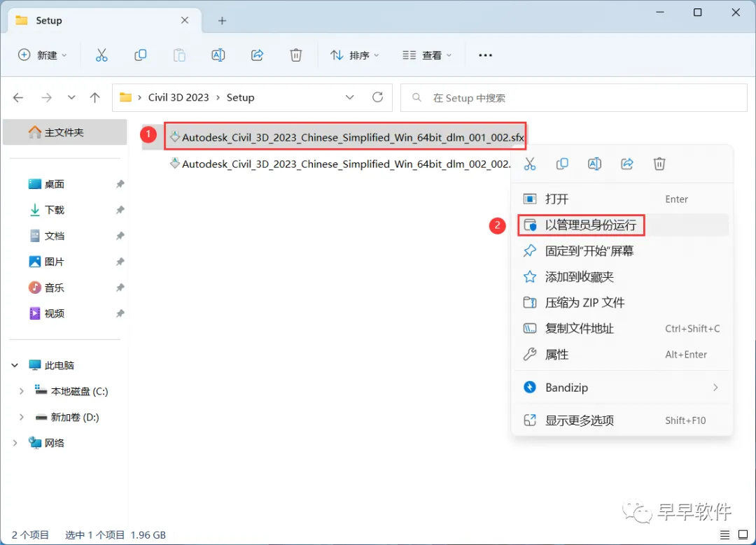The width and height of the screenshot is (756, 545).
Task: Expand the Bandizip submenu
Action: pyautogui.click(x=715, y=388)
